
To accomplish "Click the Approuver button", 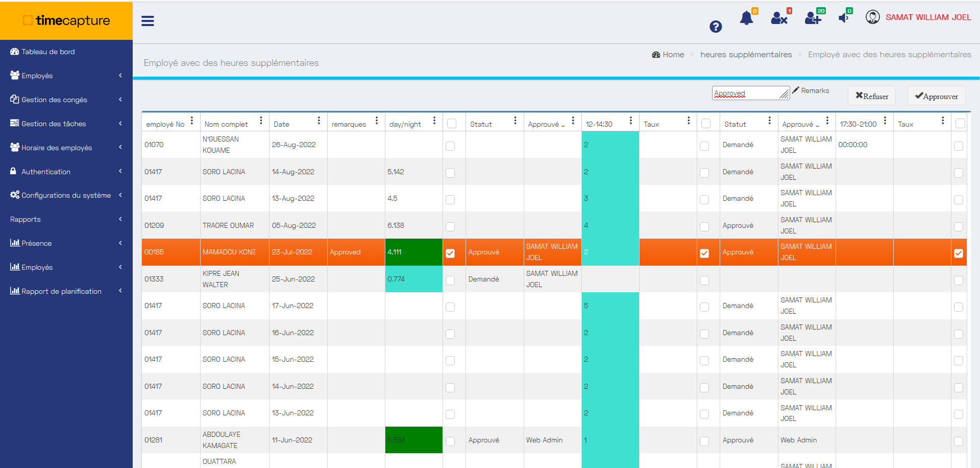I will click(936, 96).
